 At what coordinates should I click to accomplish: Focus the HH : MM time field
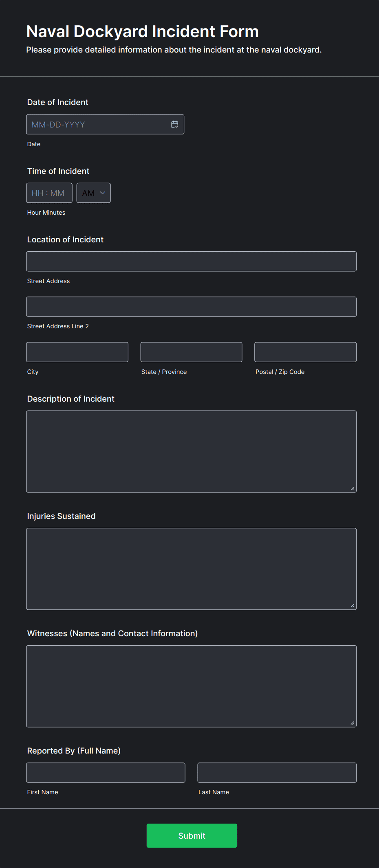point(49,193)
